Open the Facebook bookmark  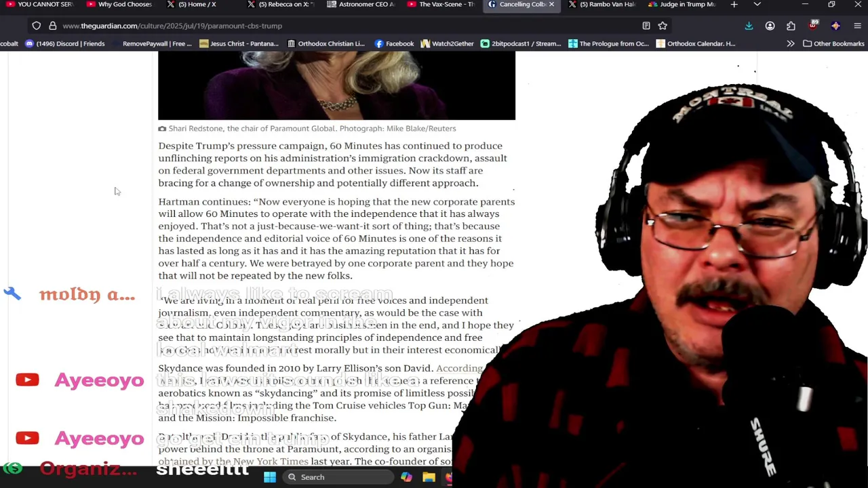coord(394,43)
